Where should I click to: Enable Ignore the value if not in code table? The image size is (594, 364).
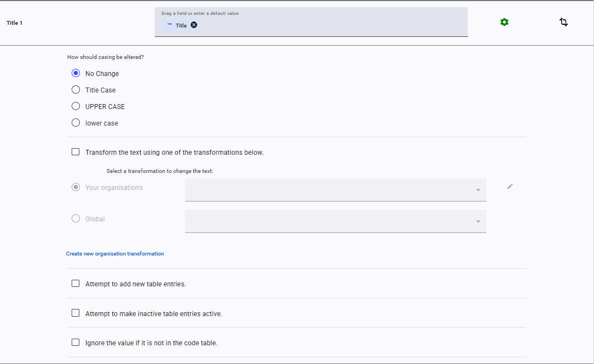[76, 343]
